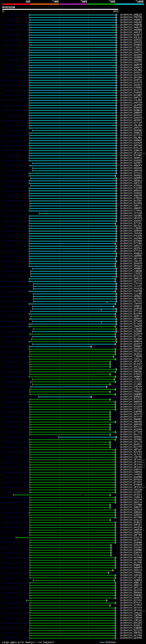146x644 pixels.
Task: Click the long green alignment bar for UniRef100_Q0ID11
Action: click(62, 495)
